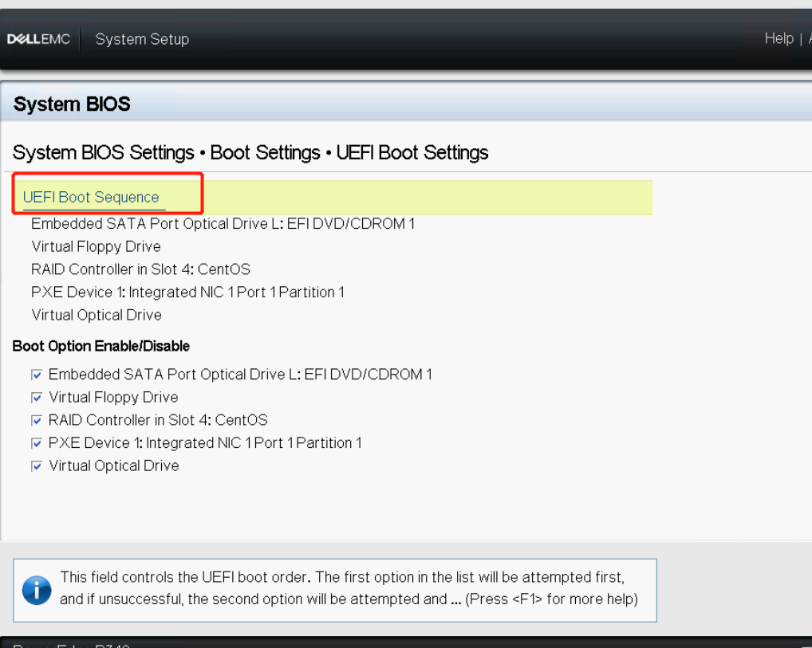Open Help in the top bar

click(778, 38)
